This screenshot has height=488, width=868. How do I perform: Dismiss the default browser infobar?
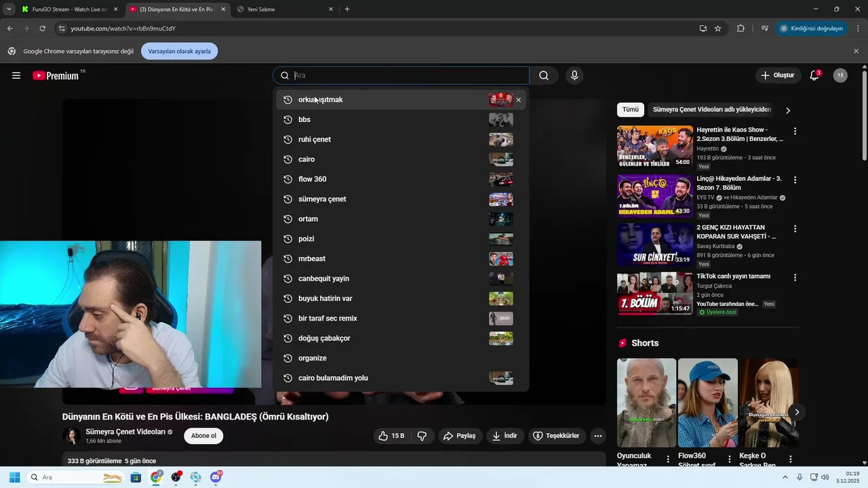click(856, 51)
